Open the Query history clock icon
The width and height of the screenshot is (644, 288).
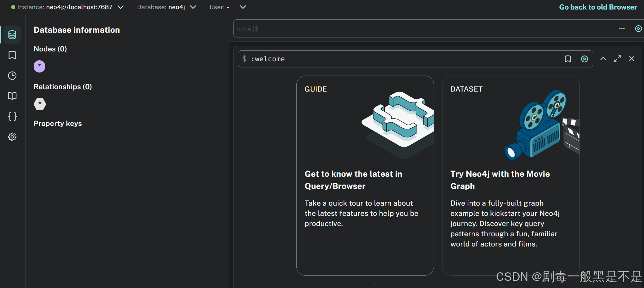point(12,76)
